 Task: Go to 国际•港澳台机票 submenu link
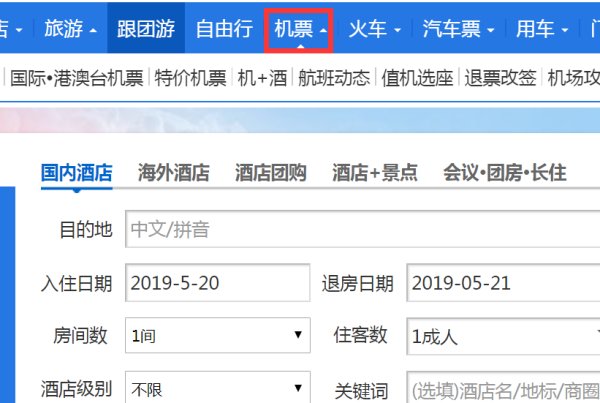[77, 78]
